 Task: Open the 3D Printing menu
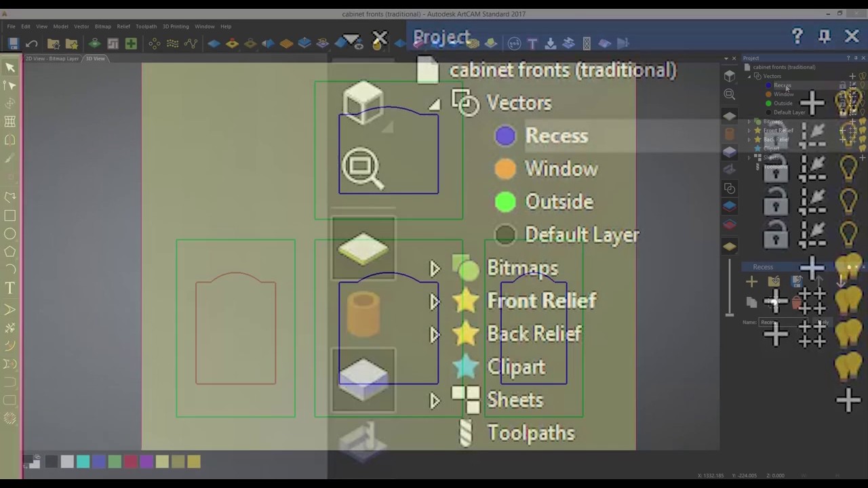[x=176, y=26]
